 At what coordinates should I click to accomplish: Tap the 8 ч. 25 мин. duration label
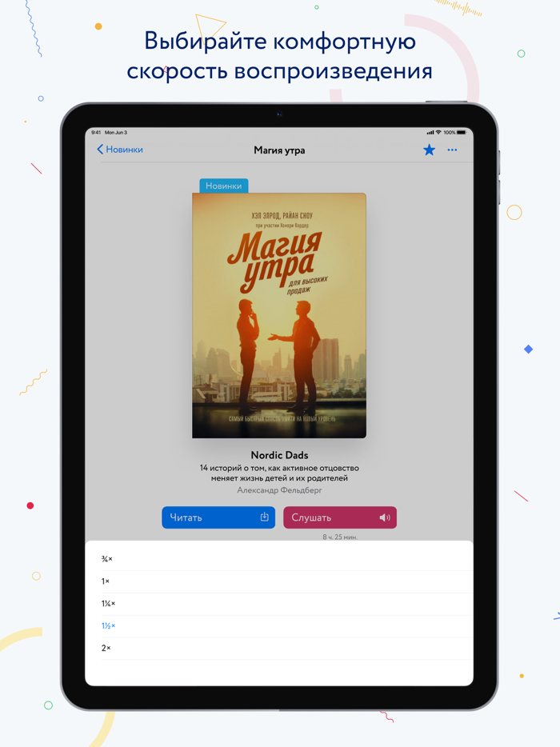coord(340,537)
